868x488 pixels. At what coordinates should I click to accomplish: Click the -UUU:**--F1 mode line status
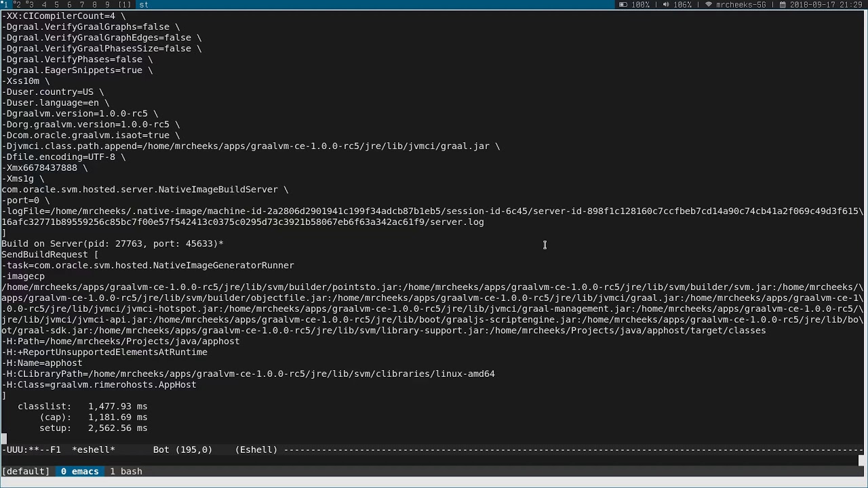[x=31, y=449]
